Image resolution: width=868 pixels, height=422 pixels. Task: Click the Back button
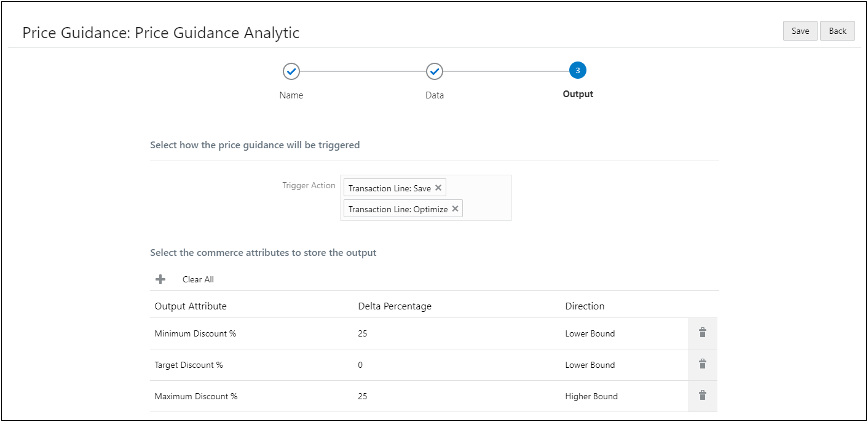[x=837, y=31]
